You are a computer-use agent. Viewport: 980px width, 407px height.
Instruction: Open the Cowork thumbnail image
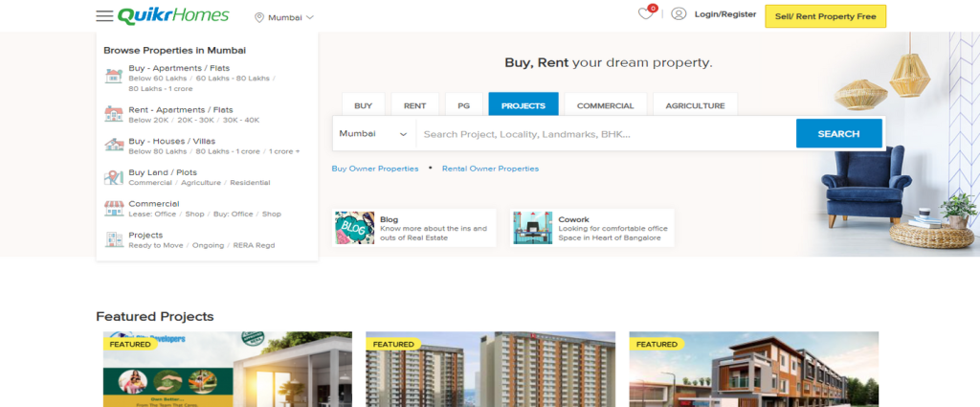(x=532, y=228)
